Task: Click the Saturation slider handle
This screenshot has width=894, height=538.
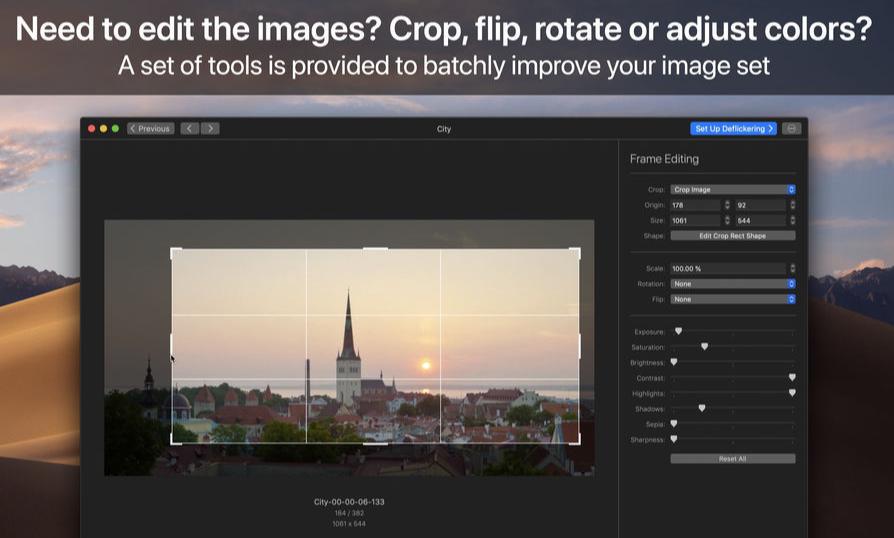Action: tap(704, 346)
